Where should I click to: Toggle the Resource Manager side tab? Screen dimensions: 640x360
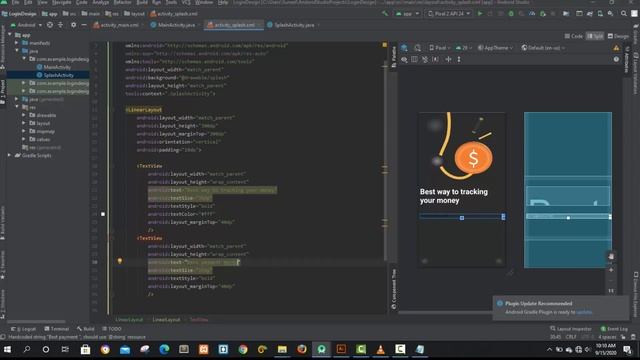tap(3, 47)
